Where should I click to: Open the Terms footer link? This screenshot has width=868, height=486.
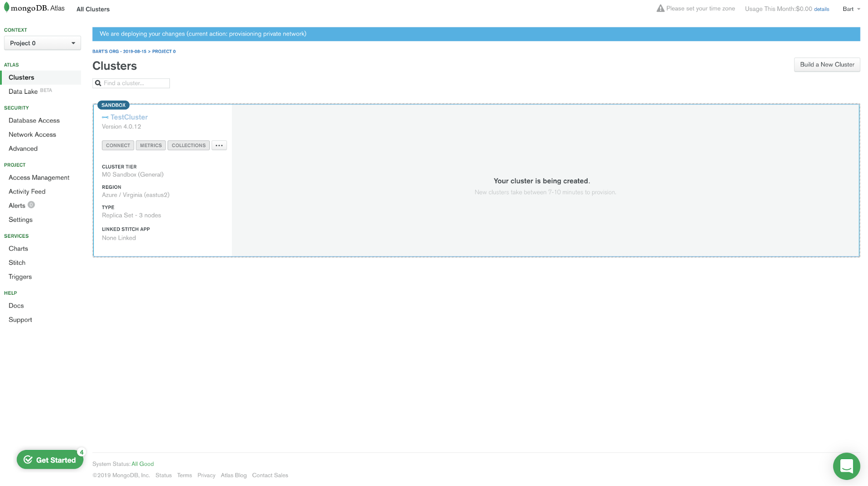click(x=185, y=476)
